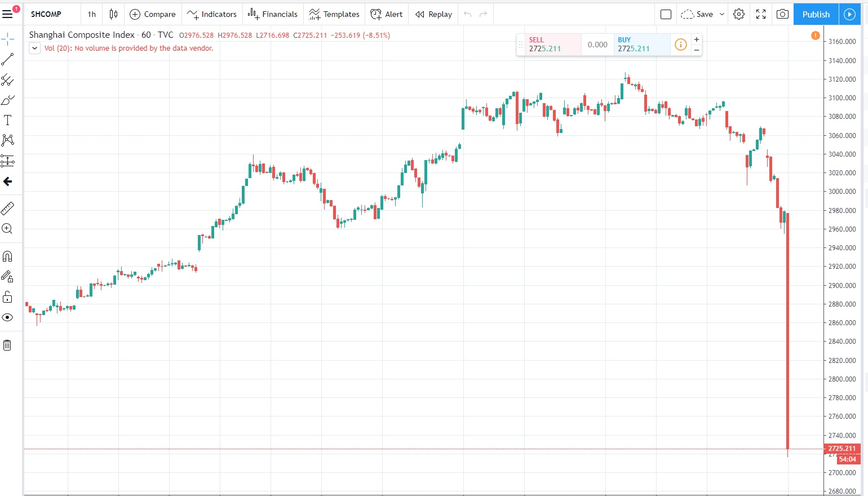Viewport: 868px width, 496px height.
Task: Activate the zoom in tool
Action: click(x=8, y=229)
